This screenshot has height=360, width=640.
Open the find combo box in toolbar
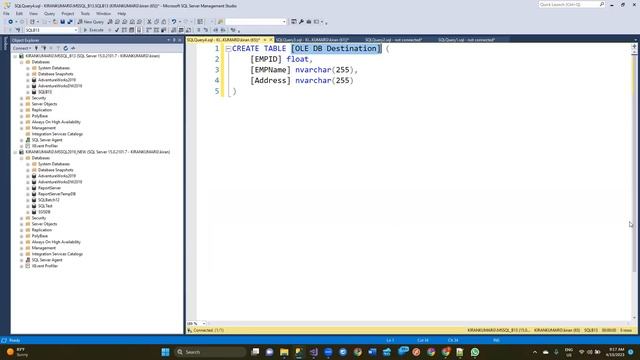(284, 22)
